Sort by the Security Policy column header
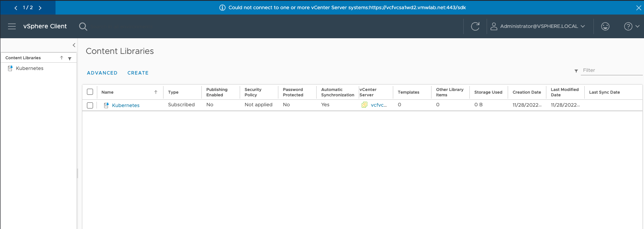Viewport: 644px width, 229px height. pyautogui.click(x=253, y=92)
